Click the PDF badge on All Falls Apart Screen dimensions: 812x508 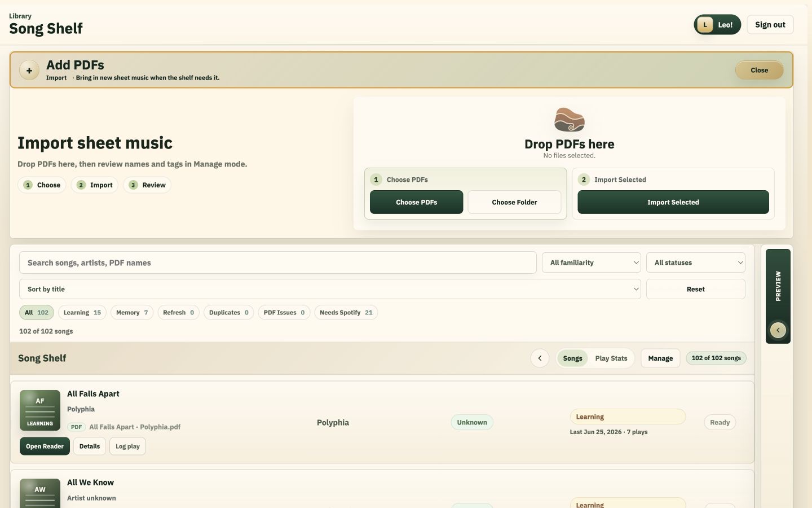coord(77,427)
